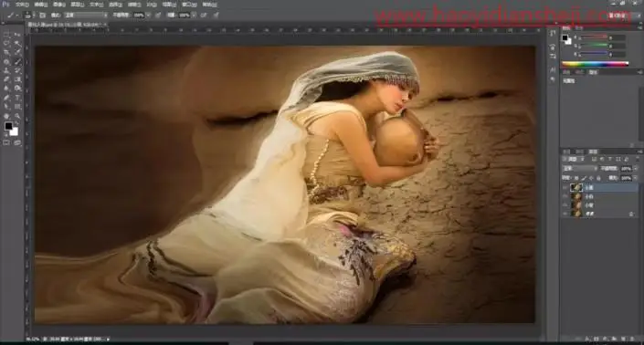The height and width of the screenshot is (345, 644).
Task: Toggle pressure for size button
Action: coord(216,16)
